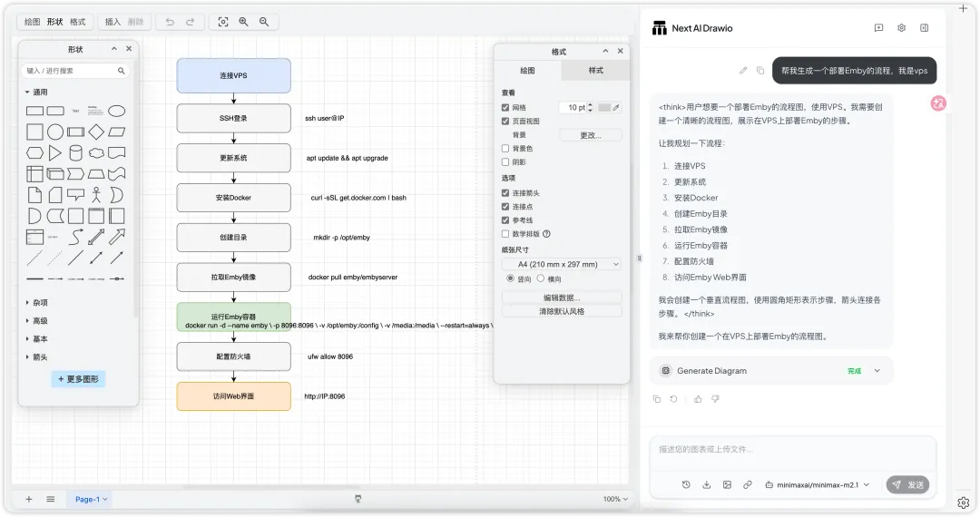Select the curved S-line connector shape
The height and width of the screenshot is (517, 980).
coord(75,237)
